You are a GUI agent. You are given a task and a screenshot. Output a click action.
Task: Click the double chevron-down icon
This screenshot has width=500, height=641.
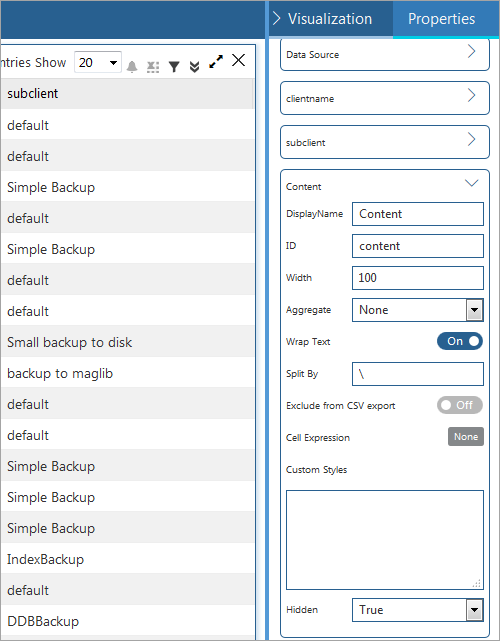(195, 67)
